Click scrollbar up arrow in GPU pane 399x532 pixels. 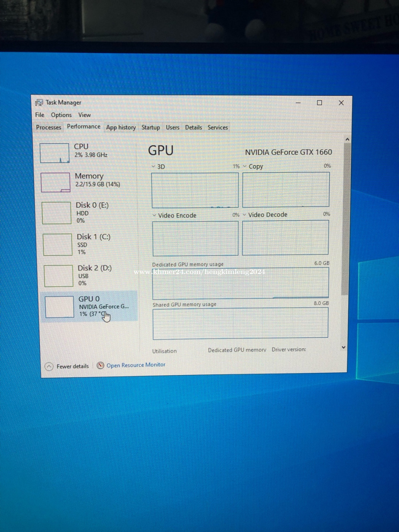pos(347,139)
